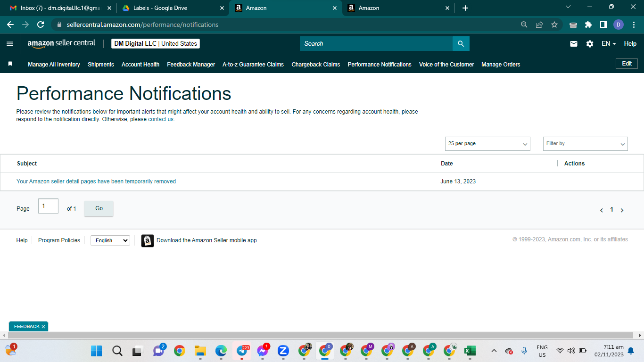The image size is (644, 362).
Task: Follow the contact us link
Action: coord(161,119)
